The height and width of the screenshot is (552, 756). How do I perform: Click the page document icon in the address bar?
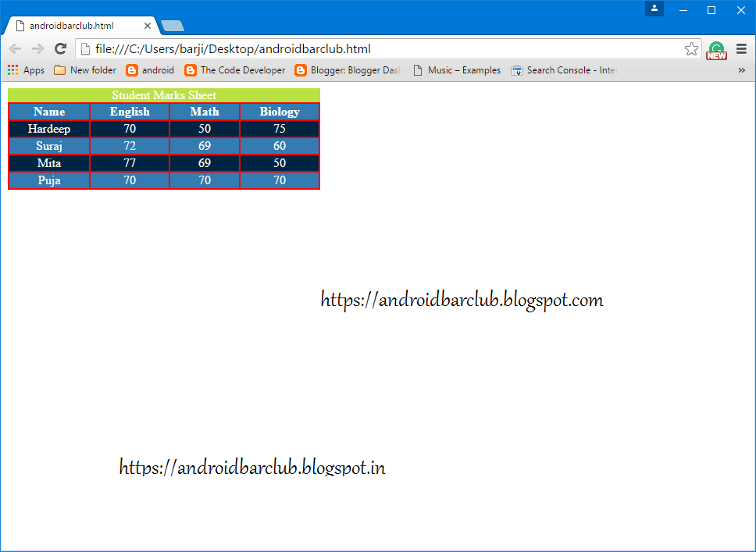[83, 48]
